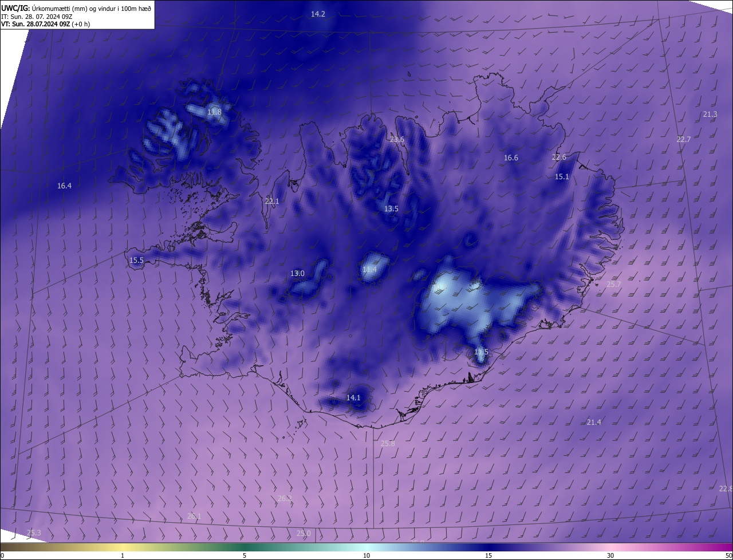Pick the 21.4 value label
The width and height of the screenshot is (733, 560).
(594, 422)
